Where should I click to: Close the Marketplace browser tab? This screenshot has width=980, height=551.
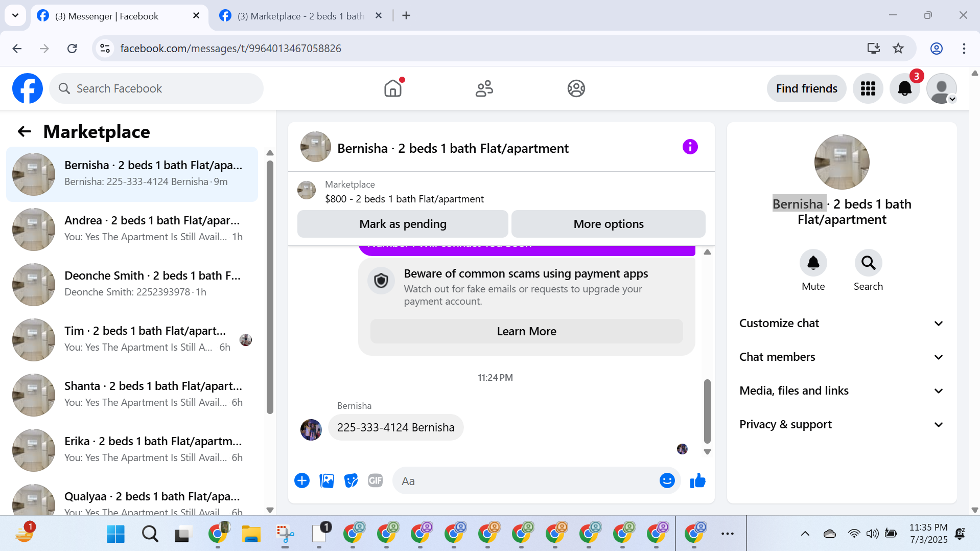click(x=379, y=16)
